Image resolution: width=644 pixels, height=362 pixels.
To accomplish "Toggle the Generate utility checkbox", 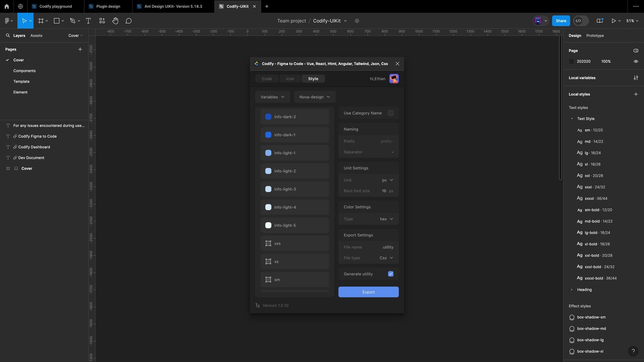I will click(390, 274).
